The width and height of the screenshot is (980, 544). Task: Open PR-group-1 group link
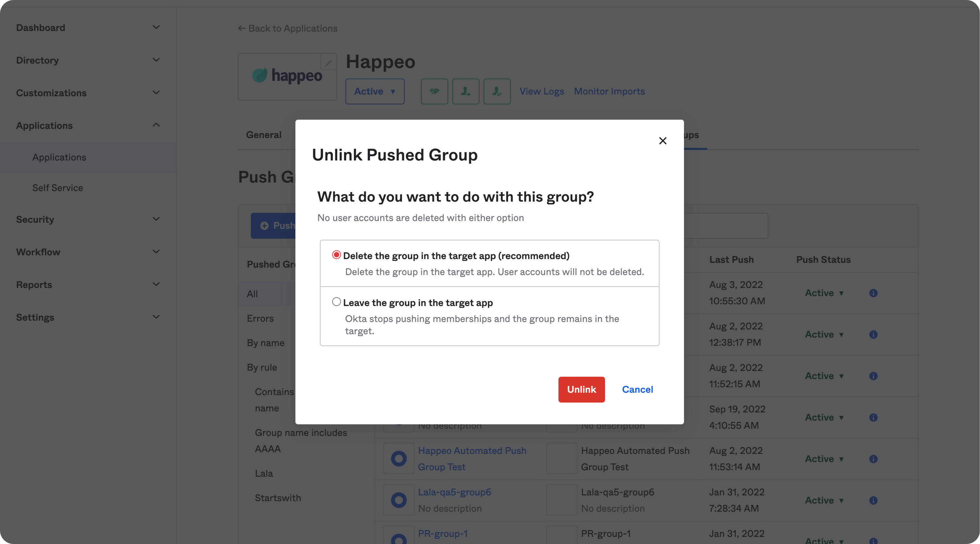(443, 533)
